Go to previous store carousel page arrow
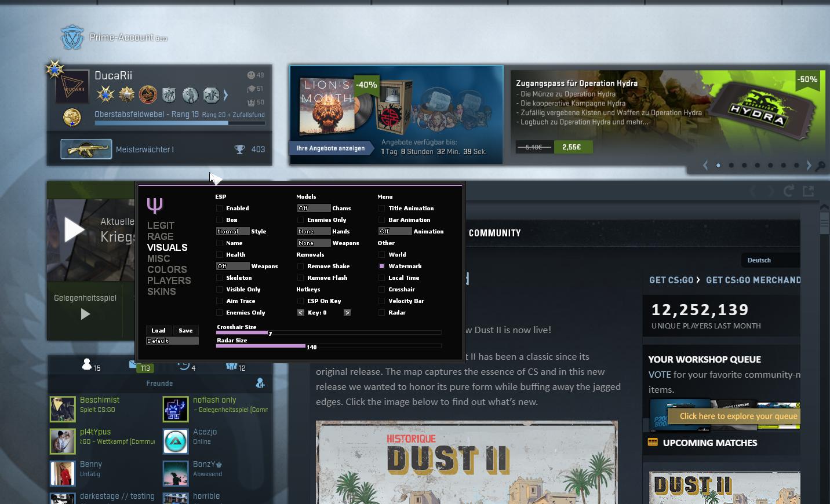This screenshot has height=504, width=830. click(x=705, y=166)
